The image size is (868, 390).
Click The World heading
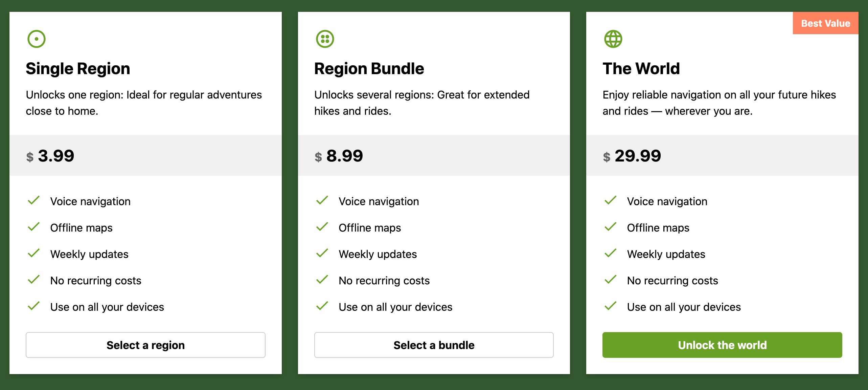click(641, 69)
